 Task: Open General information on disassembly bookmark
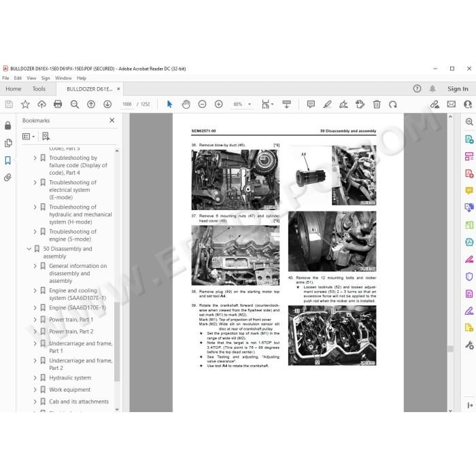pyautogui.click(x=78, y=273)
